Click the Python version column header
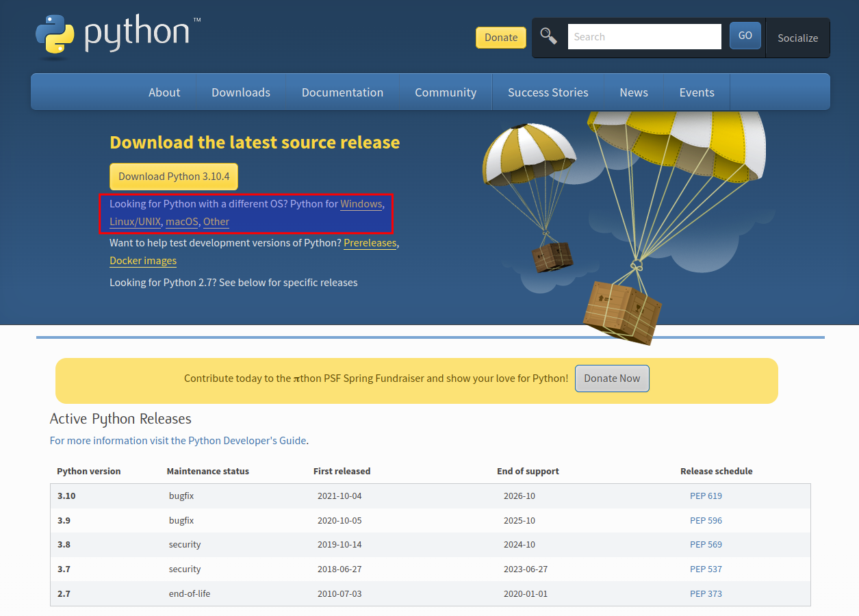This screenshot has width=859, height=616. tap(89, 472)
